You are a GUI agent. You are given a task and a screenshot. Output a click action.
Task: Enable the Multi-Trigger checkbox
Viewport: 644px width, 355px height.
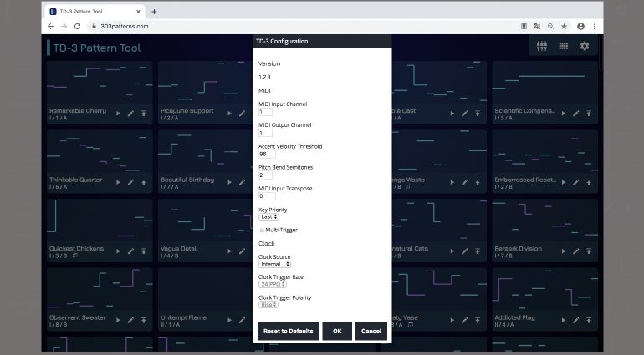click(262, 230)
